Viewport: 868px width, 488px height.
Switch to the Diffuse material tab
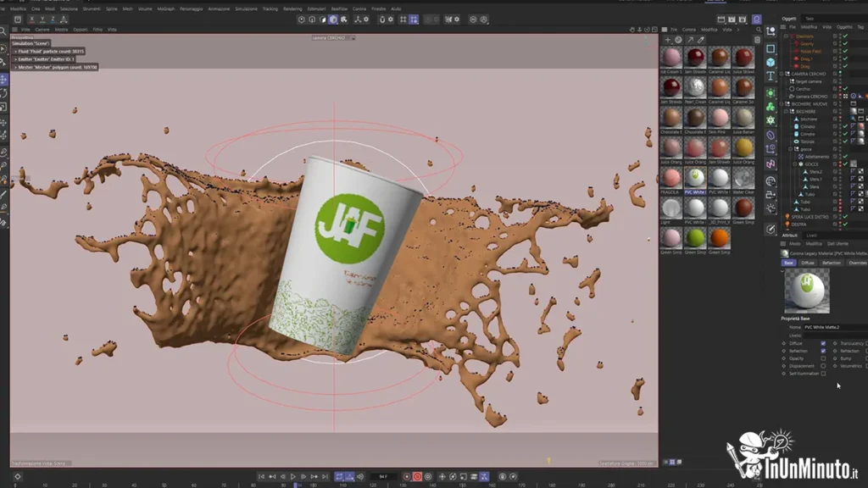808,263
